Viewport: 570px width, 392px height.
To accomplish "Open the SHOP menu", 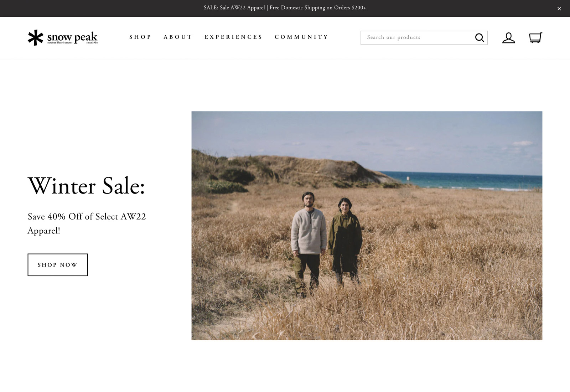I will pyautogui.click(x=140, y=37).
